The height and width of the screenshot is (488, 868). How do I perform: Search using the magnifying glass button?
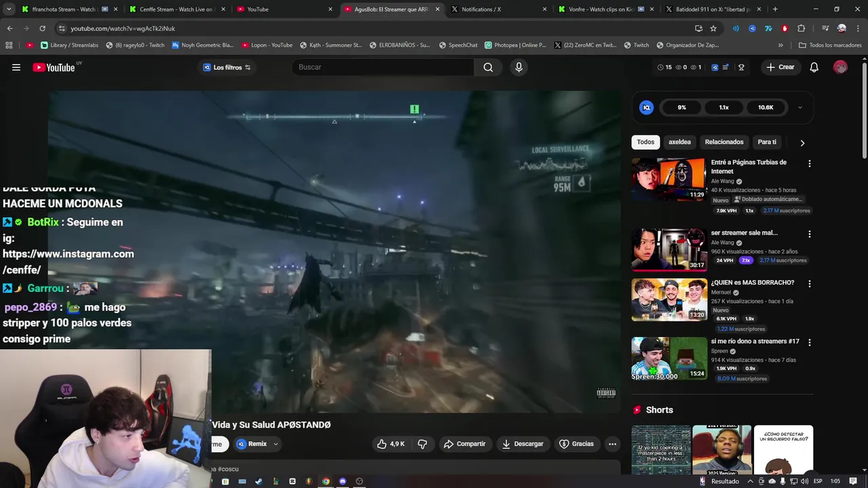tap(488, 67)
